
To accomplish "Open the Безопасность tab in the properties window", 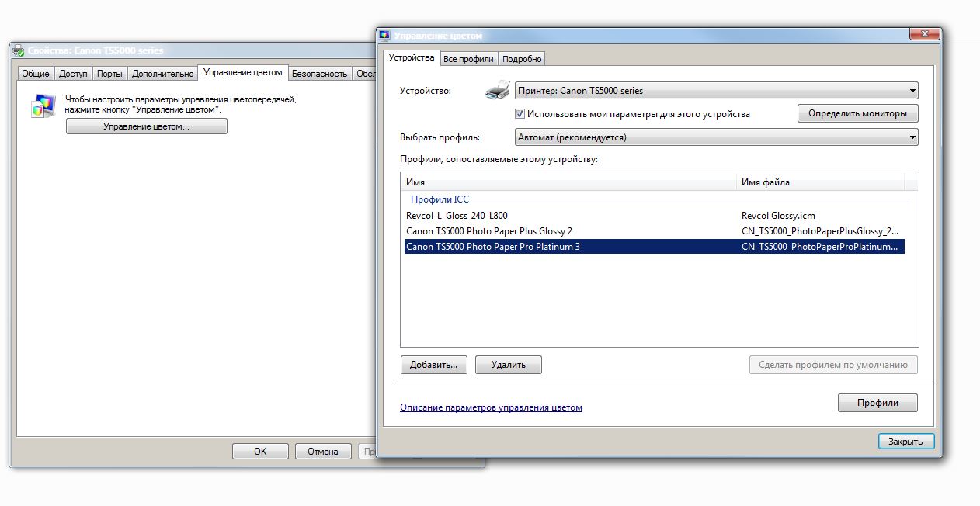I will (319, 74).
